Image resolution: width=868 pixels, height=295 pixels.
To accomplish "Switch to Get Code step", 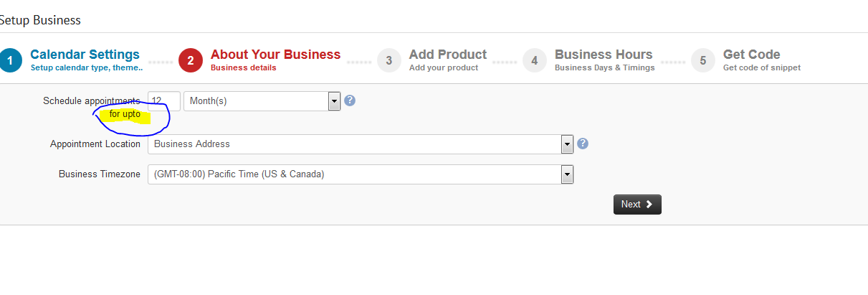I will tap(752, 55).
